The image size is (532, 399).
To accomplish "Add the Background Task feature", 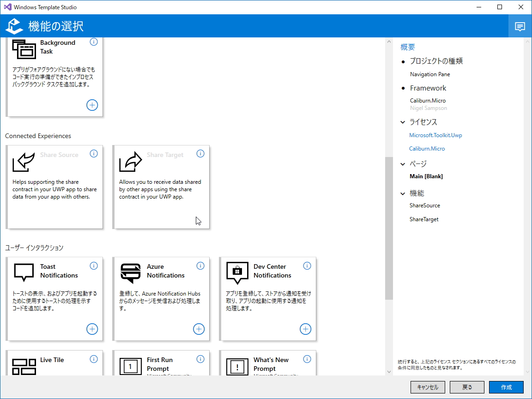I will click(92, 105).
